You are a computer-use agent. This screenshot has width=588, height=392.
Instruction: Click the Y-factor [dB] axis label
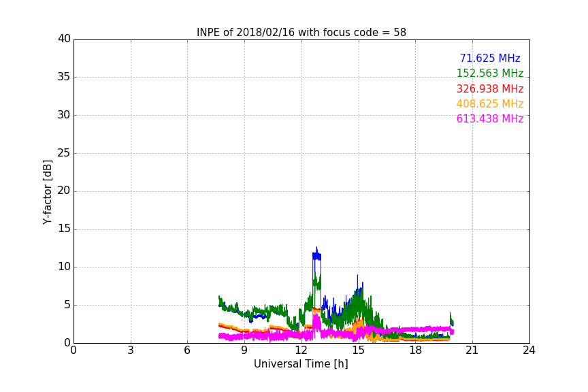(x=47, y=192)
